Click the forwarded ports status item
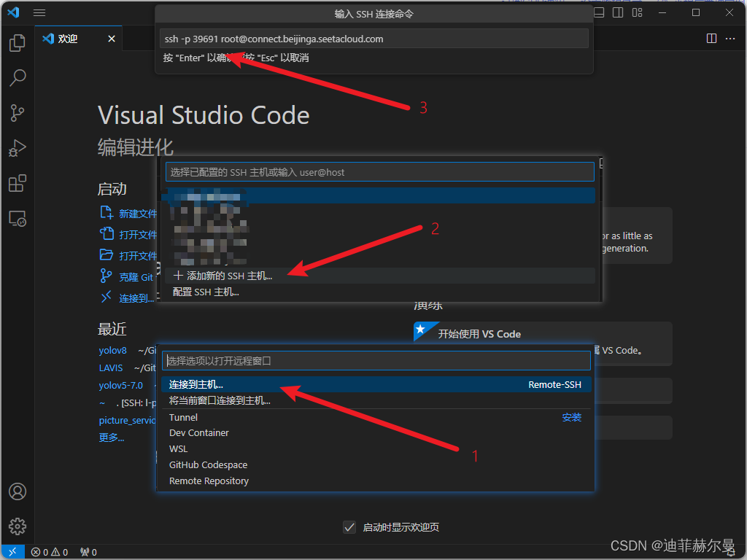 (x=88, y=553)
